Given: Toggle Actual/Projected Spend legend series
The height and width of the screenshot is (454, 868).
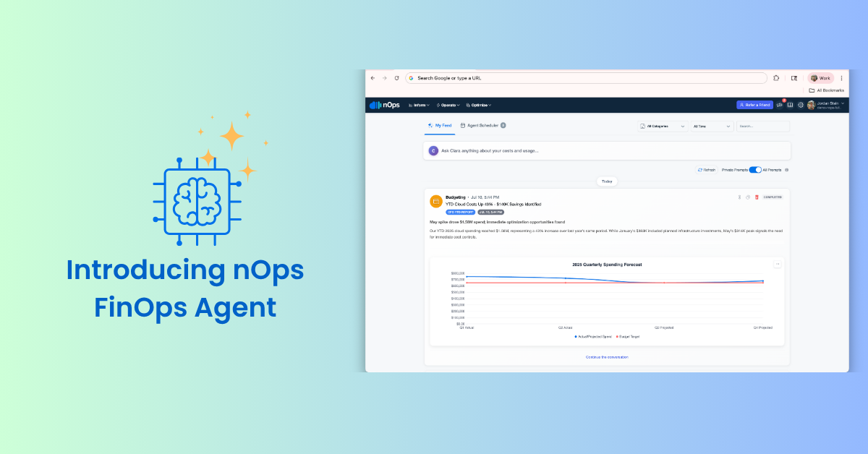Looking at the screenshot, I should (594, 336).
